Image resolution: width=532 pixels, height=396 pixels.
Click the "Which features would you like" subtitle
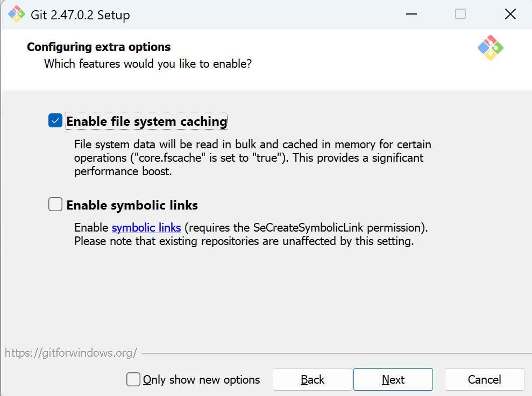pos(148,64)
